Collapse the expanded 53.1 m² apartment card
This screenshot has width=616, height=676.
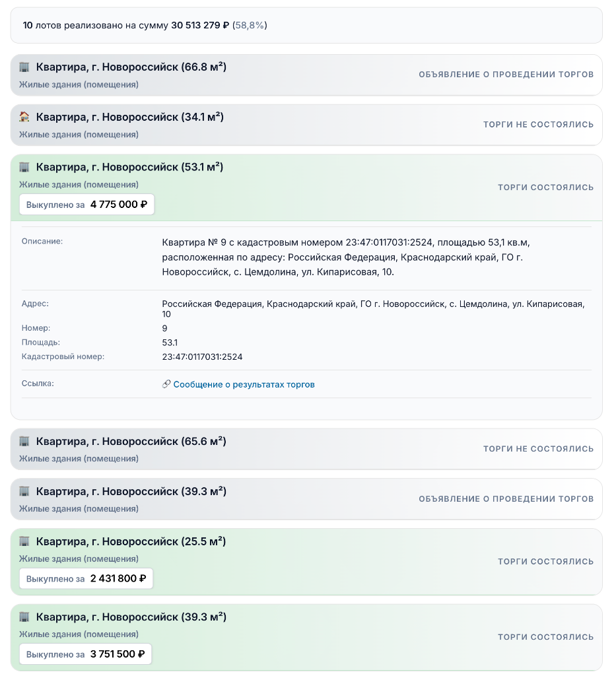264,167
